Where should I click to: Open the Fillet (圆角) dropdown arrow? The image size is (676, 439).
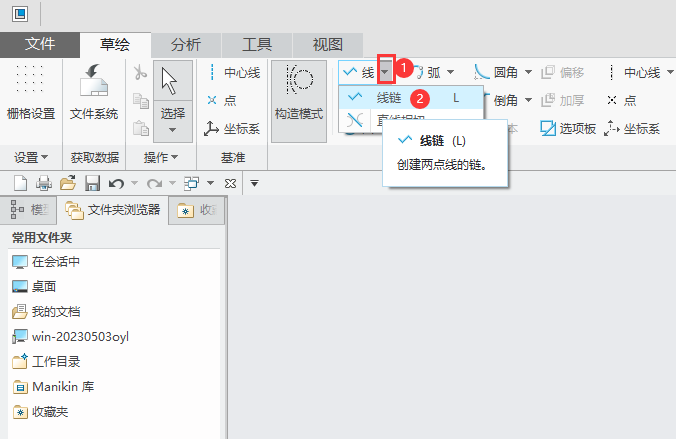coord(528,72)
